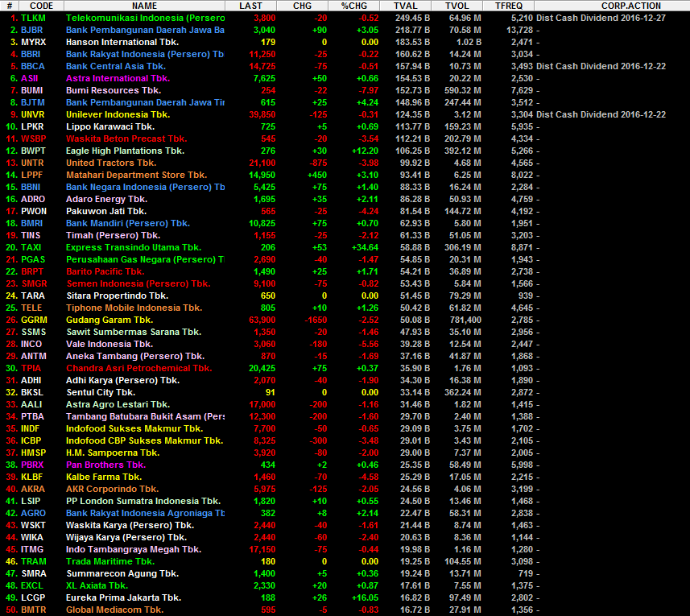Select stock code WIKA
Image resolution: width=690 pixels, height=616 pixels.
(x=32, y=537)
